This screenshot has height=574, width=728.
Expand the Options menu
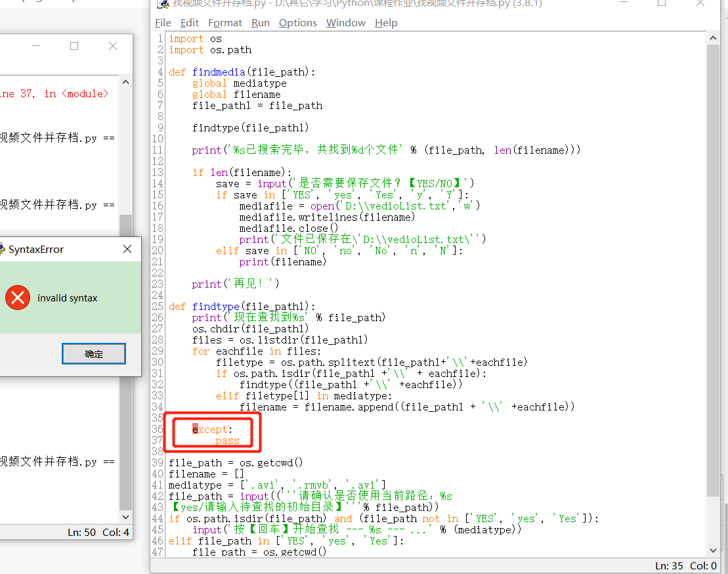pyautogui.click(x=297, y=23)
